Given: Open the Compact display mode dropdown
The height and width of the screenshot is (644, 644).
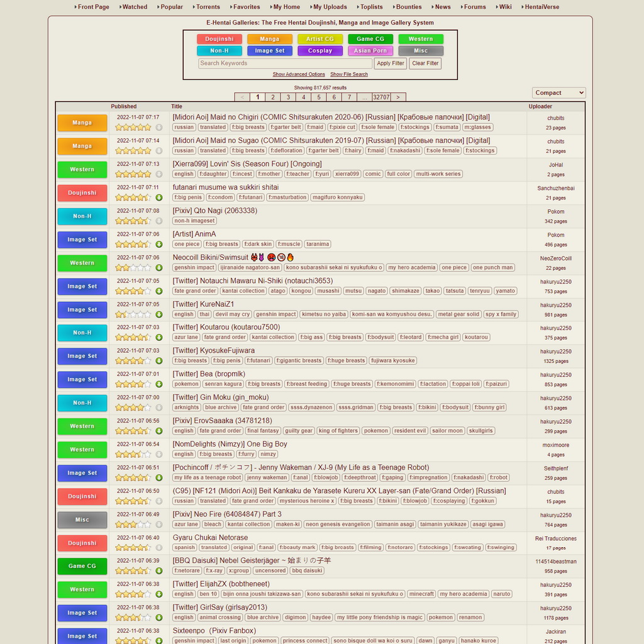Looking at the screenshot, I should click(558, 93).
